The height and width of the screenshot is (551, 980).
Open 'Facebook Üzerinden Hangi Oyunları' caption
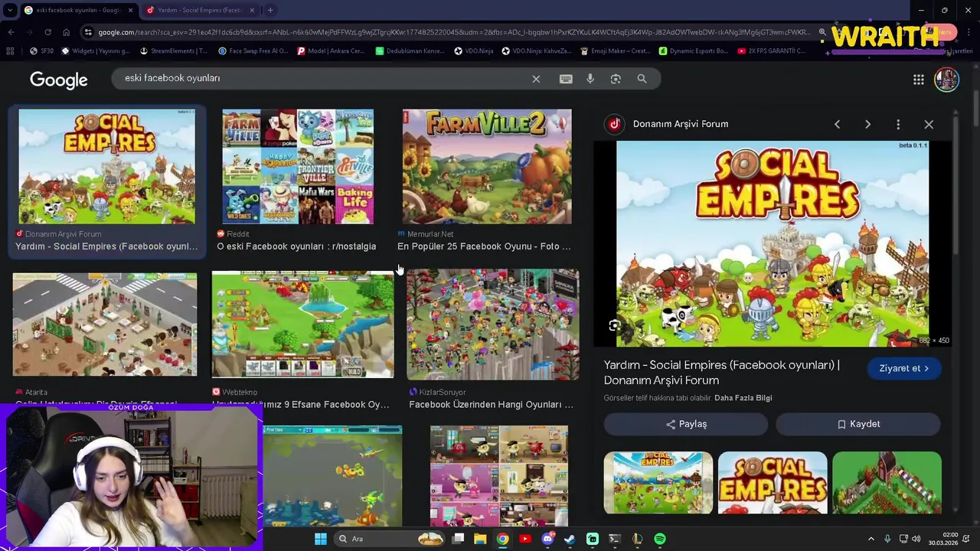[491, 404]
